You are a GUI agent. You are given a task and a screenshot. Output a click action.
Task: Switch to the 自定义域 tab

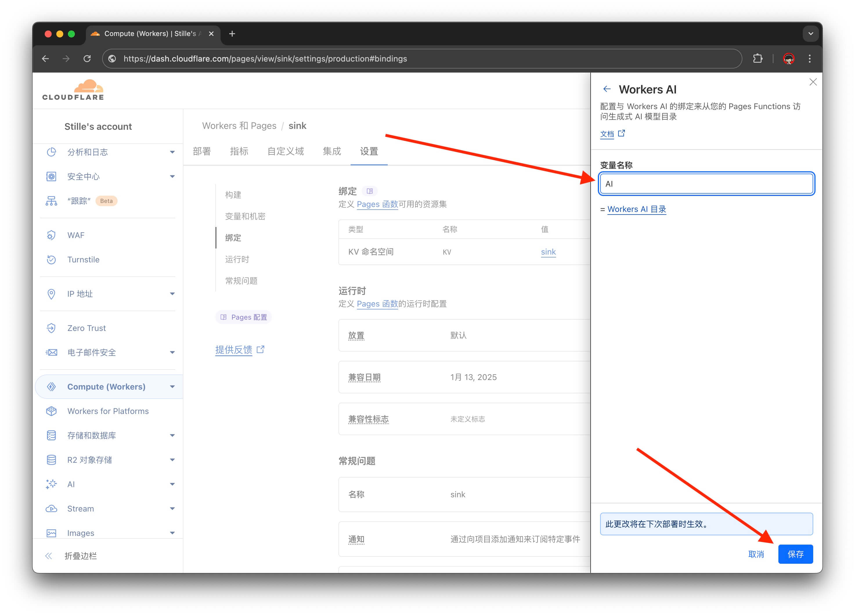pyautogui.click(x=285, y=151)
